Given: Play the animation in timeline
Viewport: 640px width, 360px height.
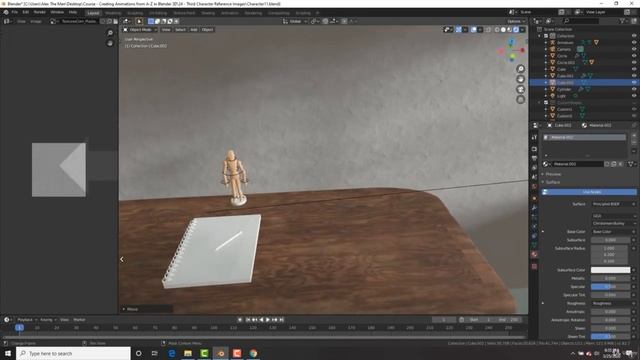Looking at the screenshot, I should (x=268, y=320).
